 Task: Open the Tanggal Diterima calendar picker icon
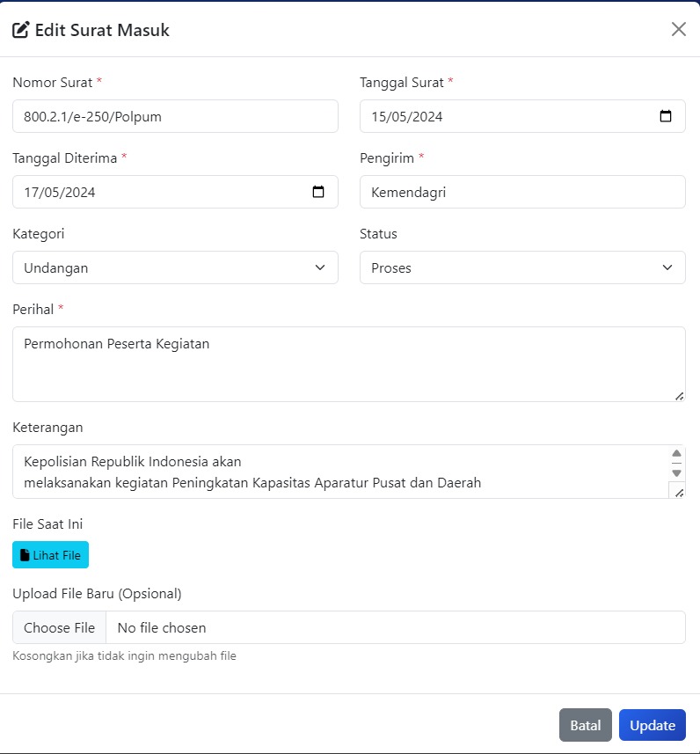pos(318,192)
